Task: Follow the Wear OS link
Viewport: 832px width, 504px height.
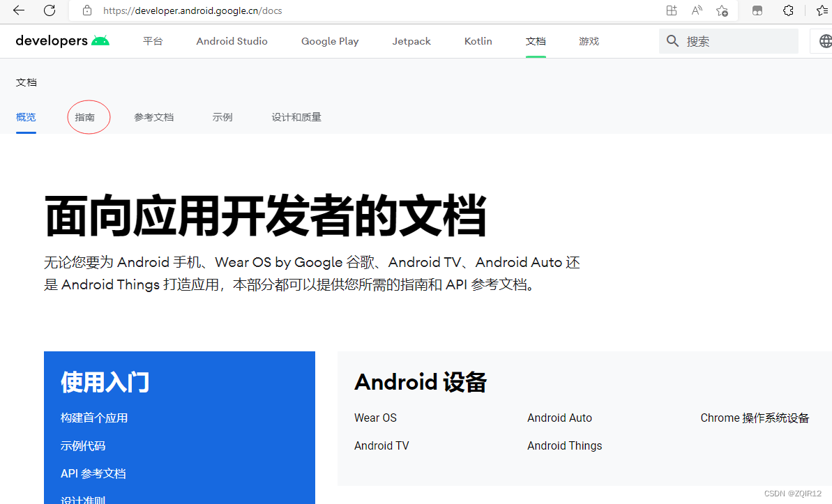Action: pos(375,417)
